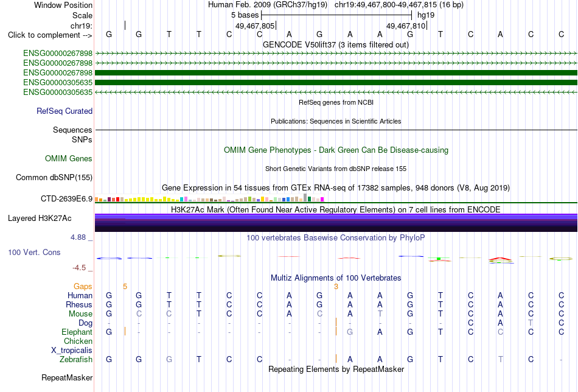Select the Elephant species label

click(x=77, y=332)
